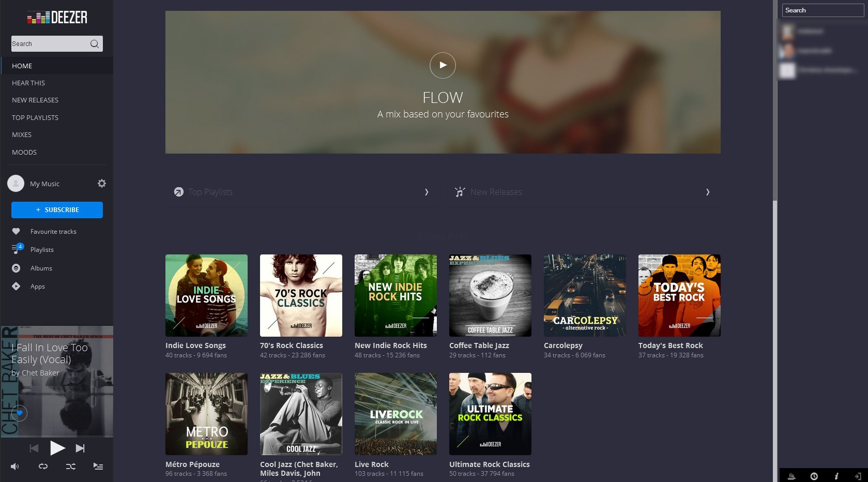Click "40 tracks - 9 694 fans" text
This screenshot has width=868, height=482.
pos(196,355)
